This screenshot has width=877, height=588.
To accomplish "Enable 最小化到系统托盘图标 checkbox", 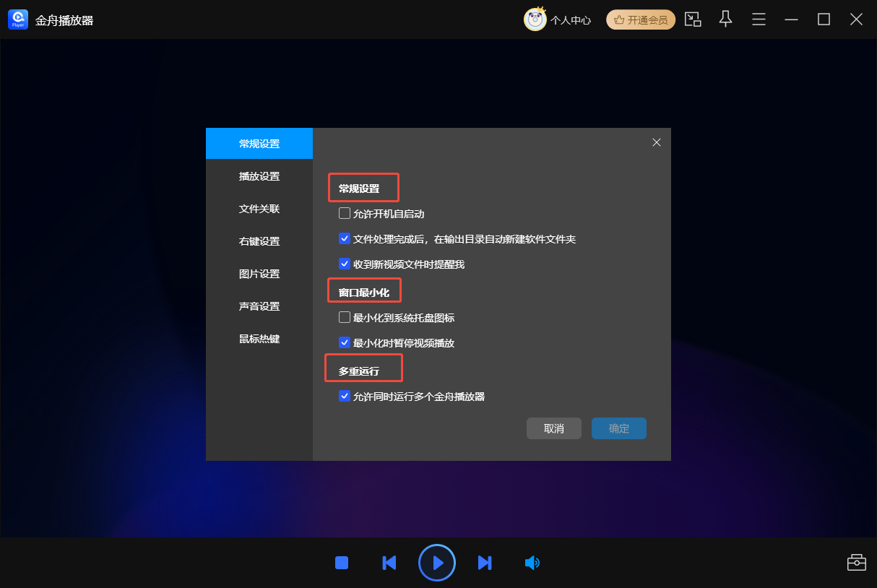I will (x=345, y=317).
